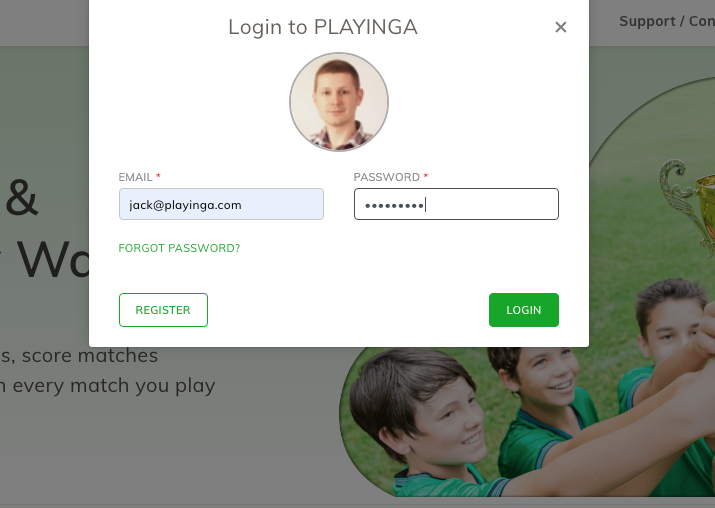Screen dimensions: 715x508
Task: Open the FORGOT PASSWORD? link
Action: tap(179, 248)
